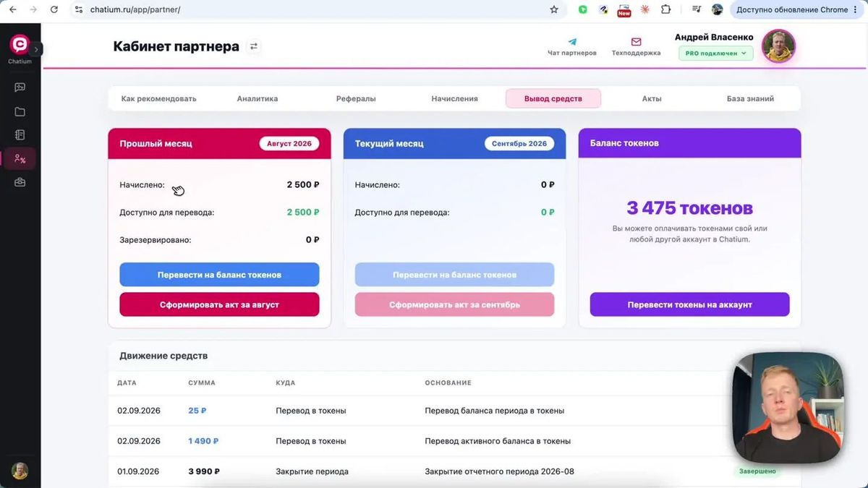The width and height of the screenshot is (868, 488).
Task: Open the media control playlist icon
Action: pyautogui.click(x=697, y=9)
